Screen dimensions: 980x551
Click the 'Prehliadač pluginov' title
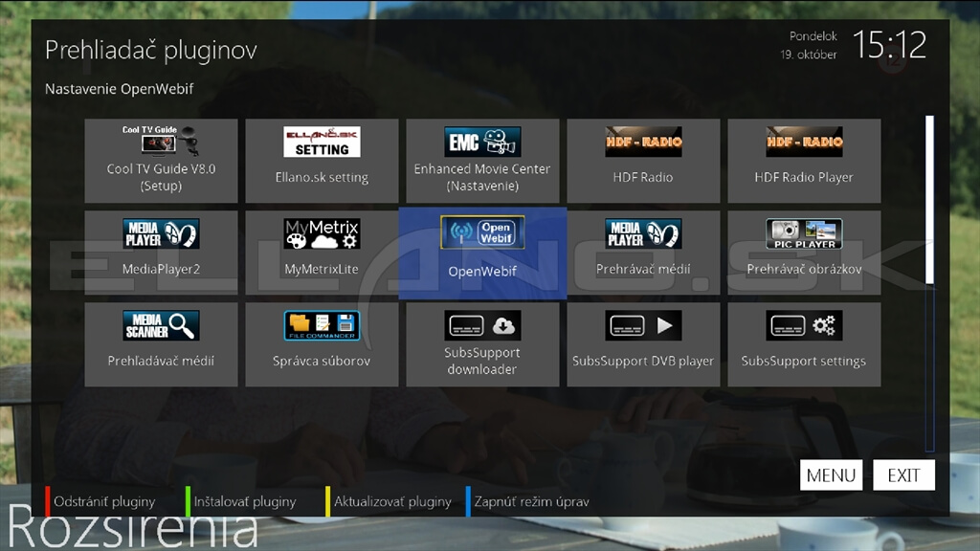tap(151, 50)
